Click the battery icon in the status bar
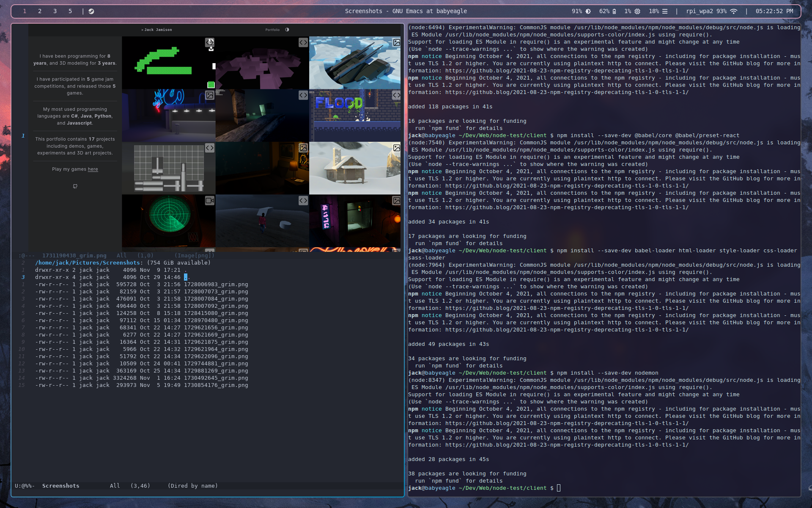Viewport: 812px width, 508px height. tap(614, 12)
